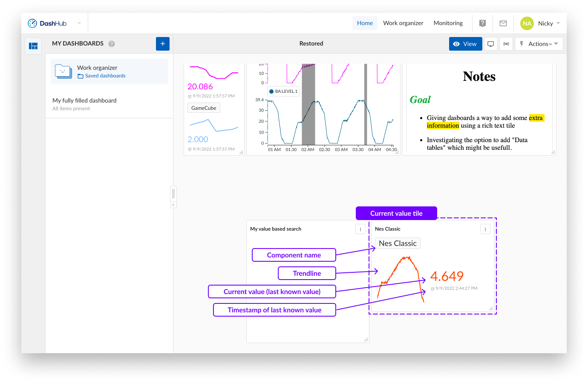Open My value based search tile options
The height and width of the screenshot is (383, 588).
point(360,229)
